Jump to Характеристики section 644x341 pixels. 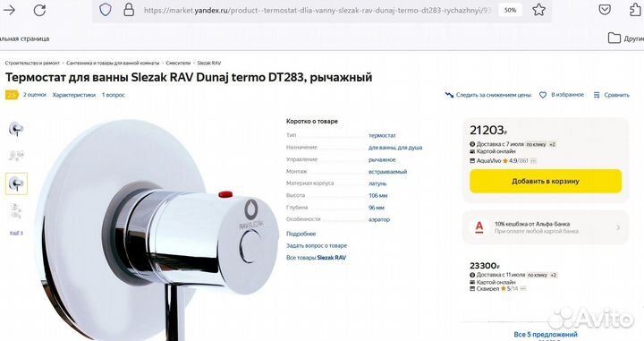[74, 95]
